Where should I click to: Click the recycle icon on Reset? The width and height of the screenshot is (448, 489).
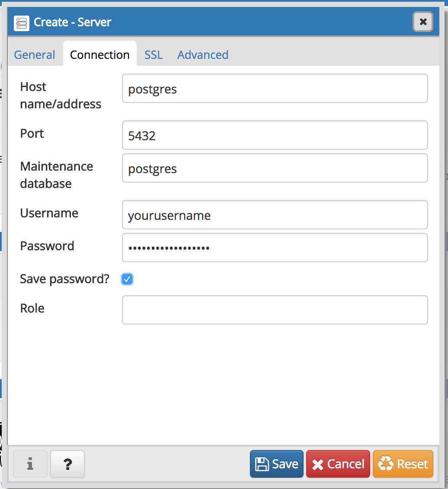(x=385, y=464)
